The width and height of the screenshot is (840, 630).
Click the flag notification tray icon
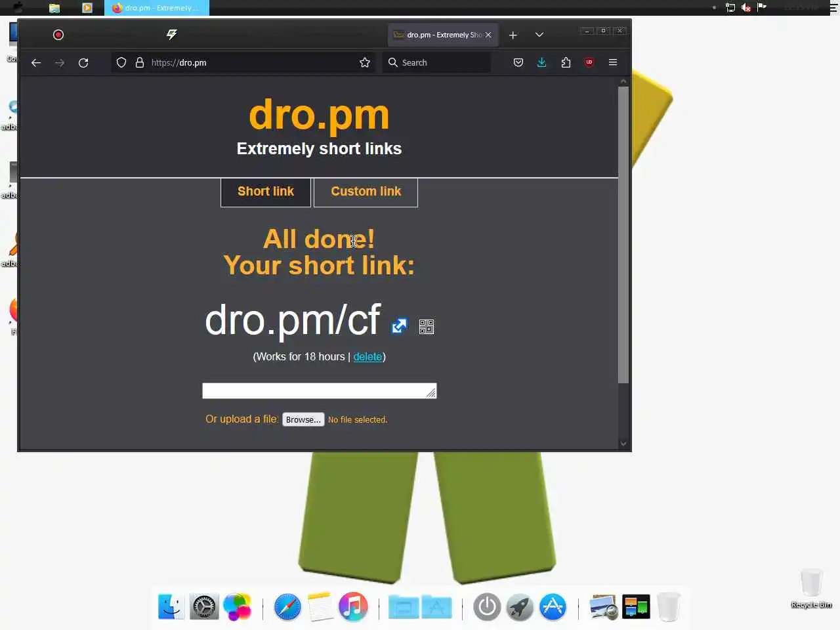click(x=762, y=8)
